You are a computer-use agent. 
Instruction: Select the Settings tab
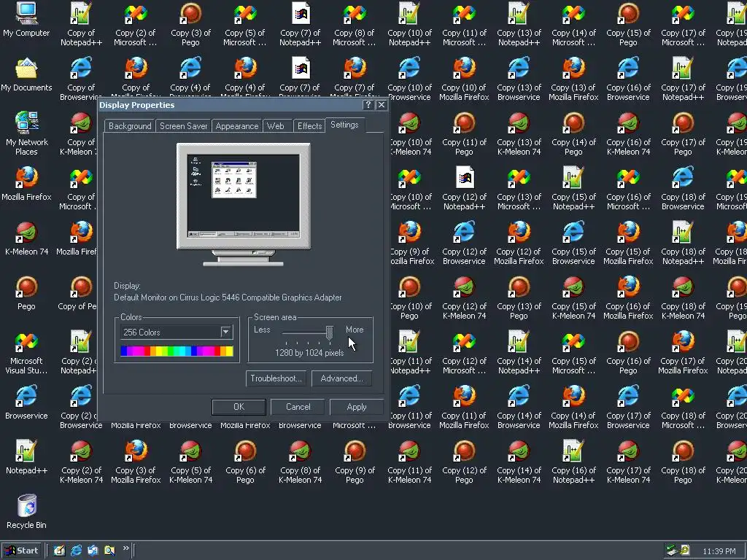click(x=344, y=125)
